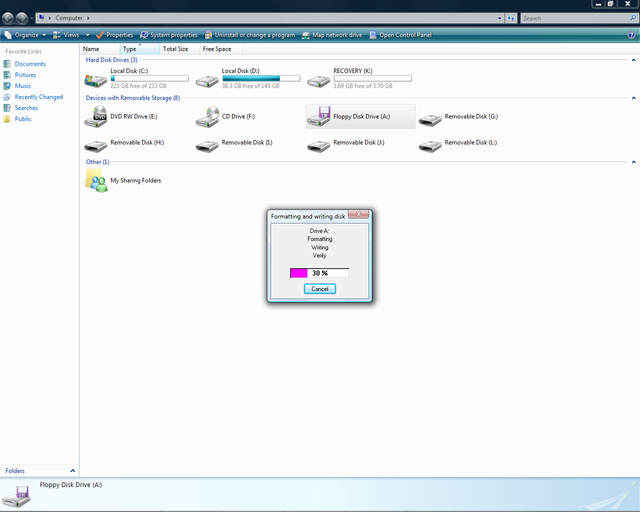Open Local Disk (C:) drive icon

pos(97,78)
